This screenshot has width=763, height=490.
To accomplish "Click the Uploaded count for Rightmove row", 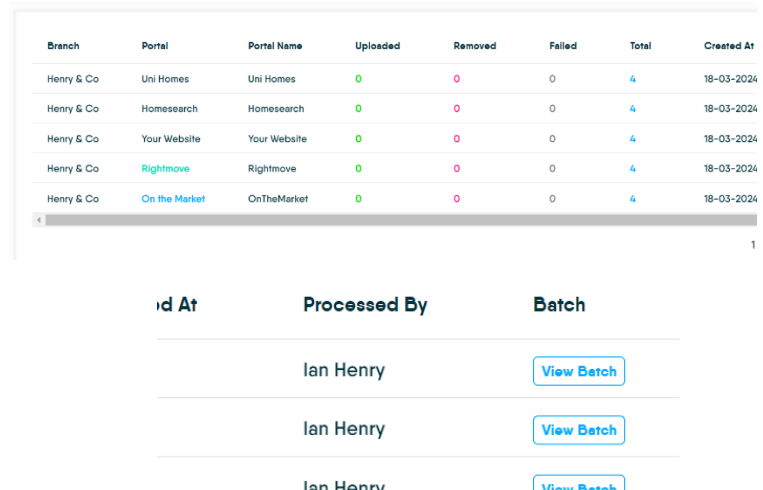I will [x=358, y=169].
